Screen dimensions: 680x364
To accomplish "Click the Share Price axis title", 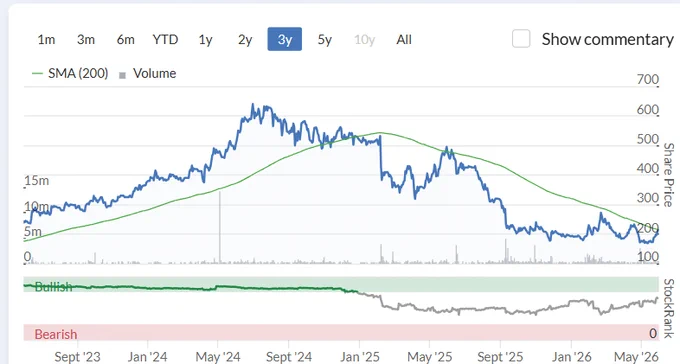I will click(x=669, y=175).
